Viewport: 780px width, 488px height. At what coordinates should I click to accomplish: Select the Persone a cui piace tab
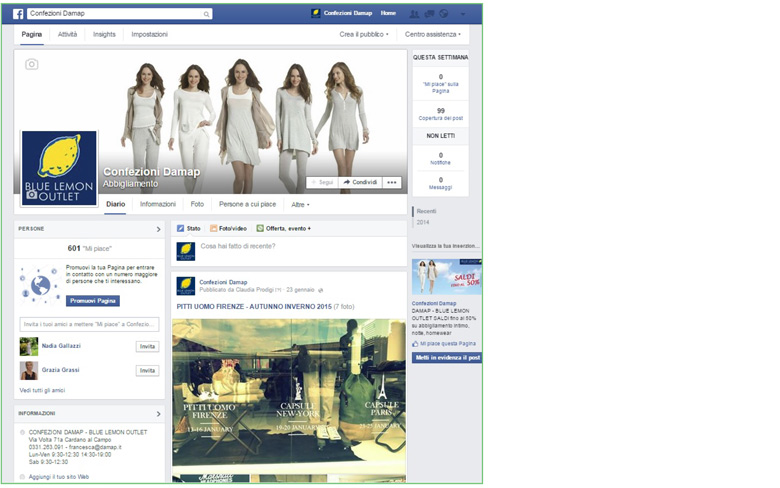(248, 204)
